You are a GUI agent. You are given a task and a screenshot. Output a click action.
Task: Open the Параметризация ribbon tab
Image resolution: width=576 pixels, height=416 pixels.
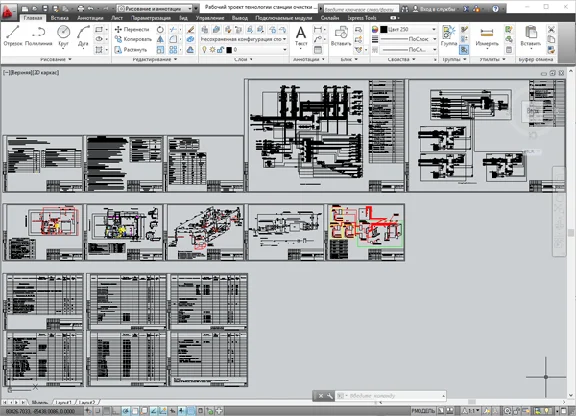(x=151, y=18)
